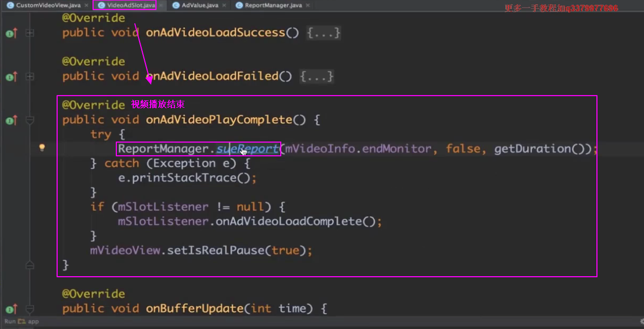Select the VideoAdSlot.java editor tab

[131, 5]
